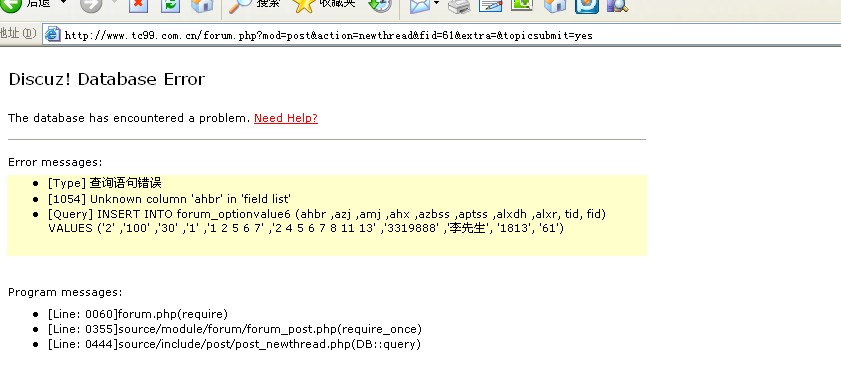Screen dimensions: 841x375
Task: Click the green download-arrow toolbar icon
Action: pos(522,4)
